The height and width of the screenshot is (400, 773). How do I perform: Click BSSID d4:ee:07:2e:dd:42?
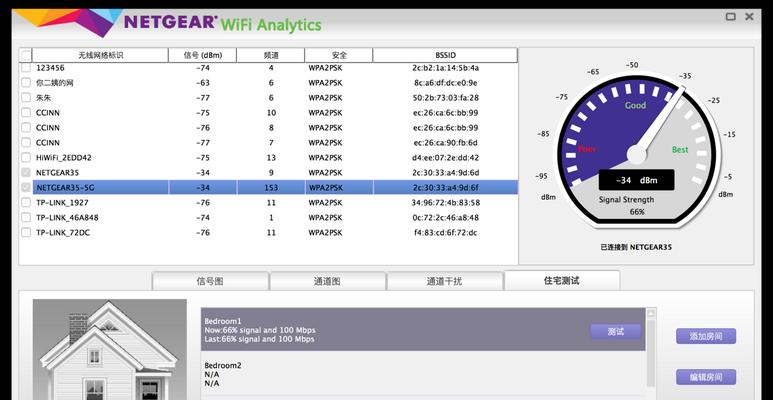coord(445,158)
